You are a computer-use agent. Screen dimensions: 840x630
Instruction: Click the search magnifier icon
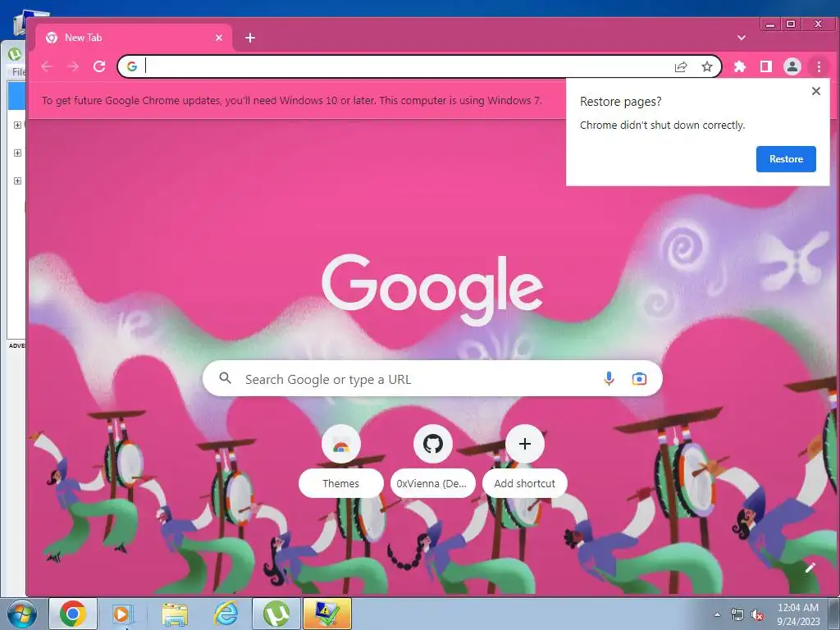(x=226, y=378)
